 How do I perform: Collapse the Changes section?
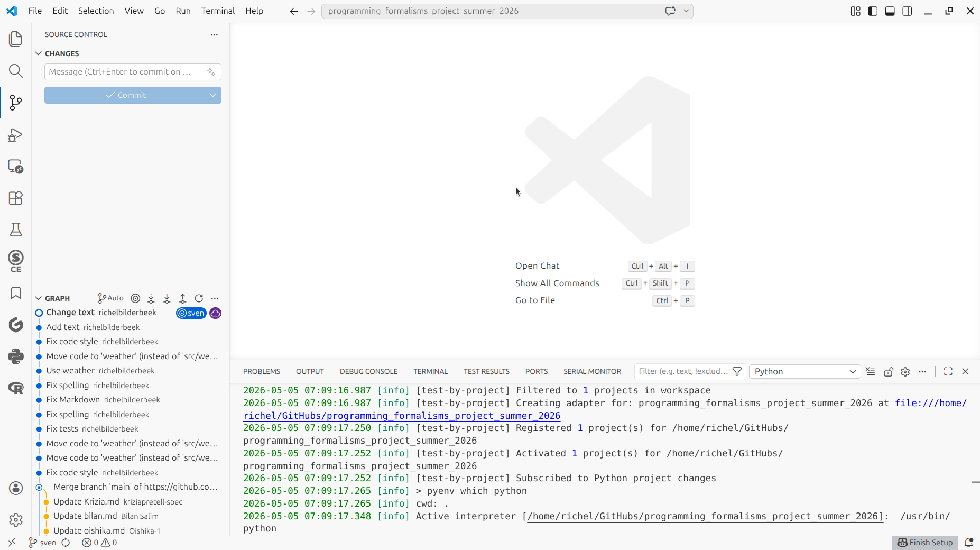pyautogui.click(x=38, y=53)
